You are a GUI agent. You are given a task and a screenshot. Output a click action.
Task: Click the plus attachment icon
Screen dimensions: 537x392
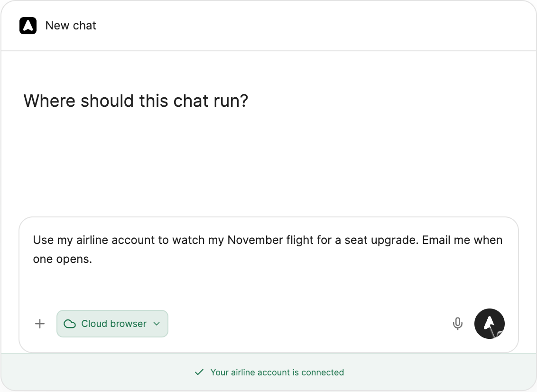pos(40,324)
